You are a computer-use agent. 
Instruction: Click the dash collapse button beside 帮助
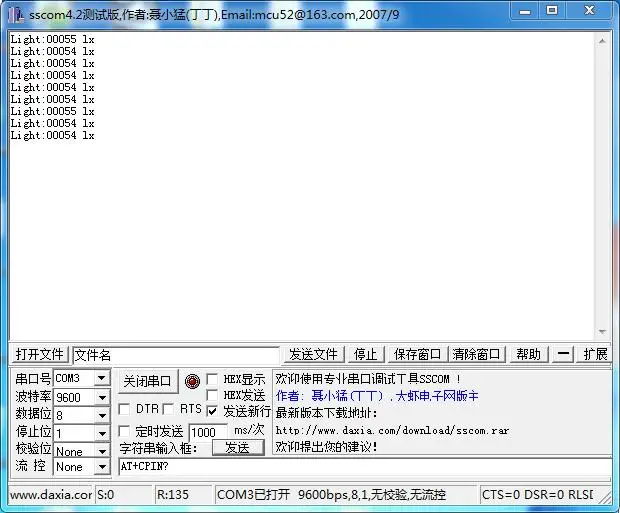click(x=563, y=354)
